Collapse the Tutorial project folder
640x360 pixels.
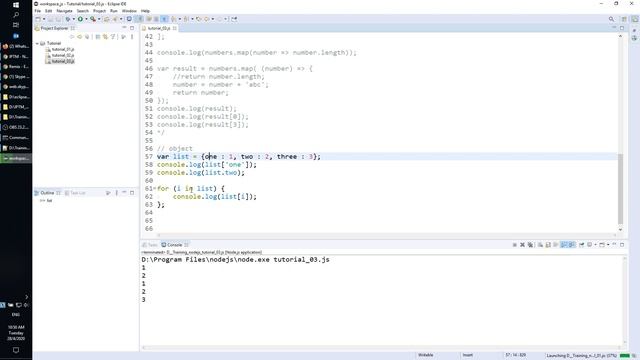click(37, 43)
